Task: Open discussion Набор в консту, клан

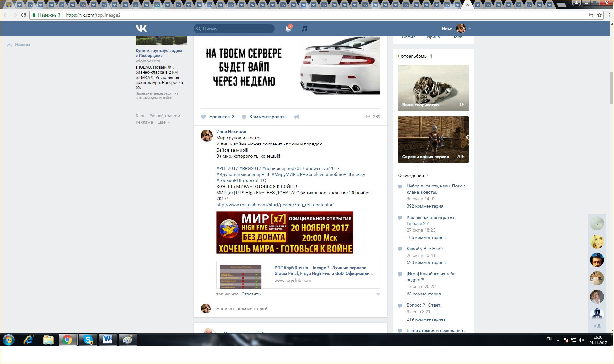Action: pos(436,189)
